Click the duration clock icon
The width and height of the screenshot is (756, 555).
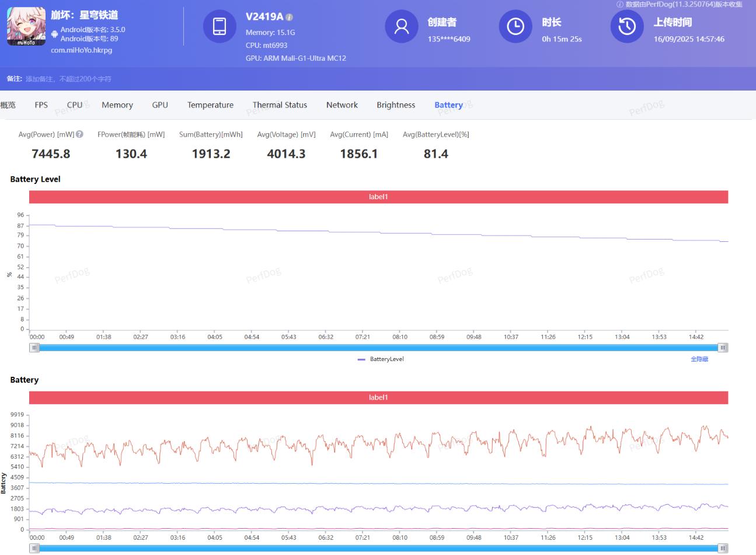(x=515, y=26)
